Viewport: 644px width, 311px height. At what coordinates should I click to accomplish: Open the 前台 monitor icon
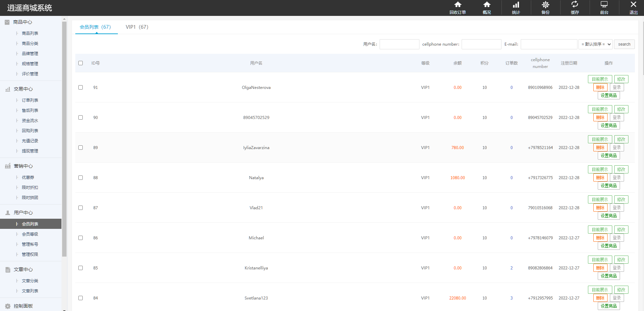click(604, 5)
